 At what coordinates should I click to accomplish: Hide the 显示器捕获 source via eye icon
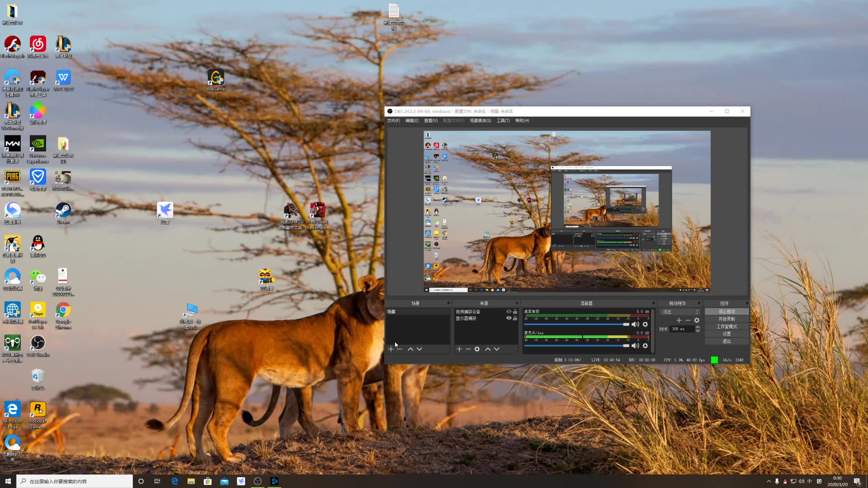click(509, 318)
